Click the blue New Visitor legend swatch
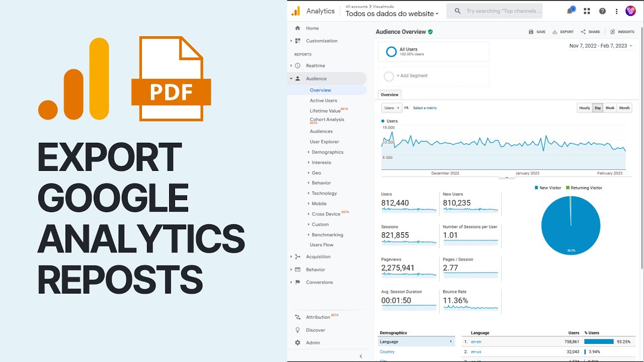This screenshot has height=362, width=644. click(x=536, y=188)
